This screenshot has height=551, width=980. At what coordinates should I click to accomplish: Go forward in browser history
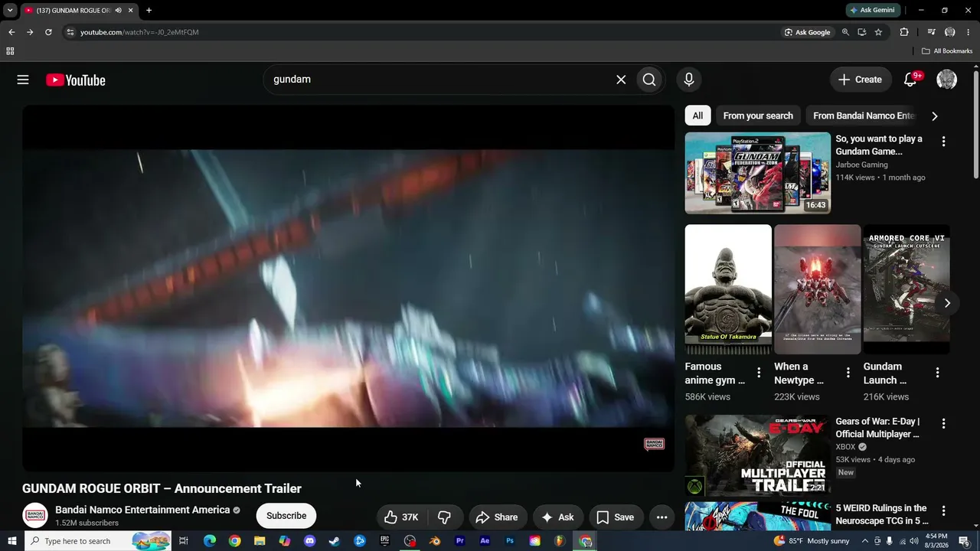click(x=30, y=32)
